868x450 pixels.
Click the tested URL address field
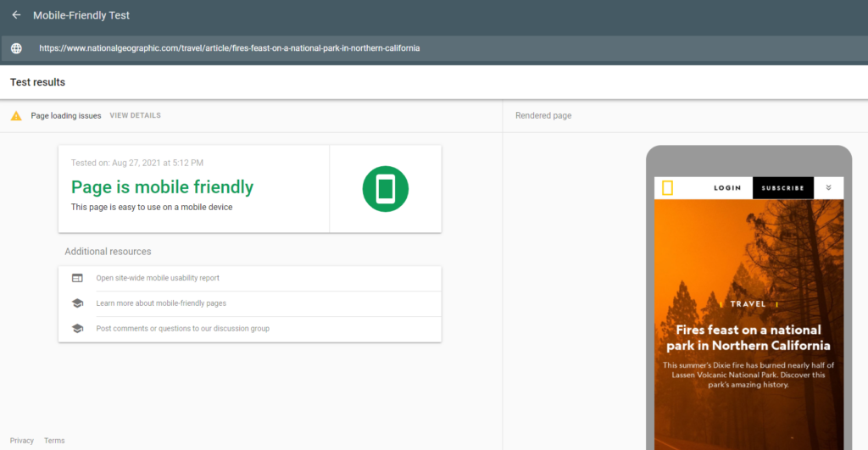[229, 48]
